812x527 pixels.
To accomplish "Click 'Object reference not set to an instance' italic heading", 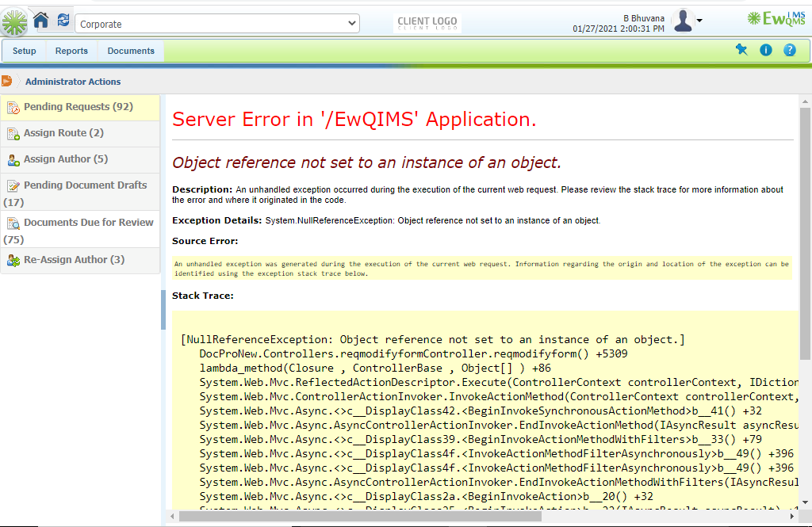I will [366, 162].
